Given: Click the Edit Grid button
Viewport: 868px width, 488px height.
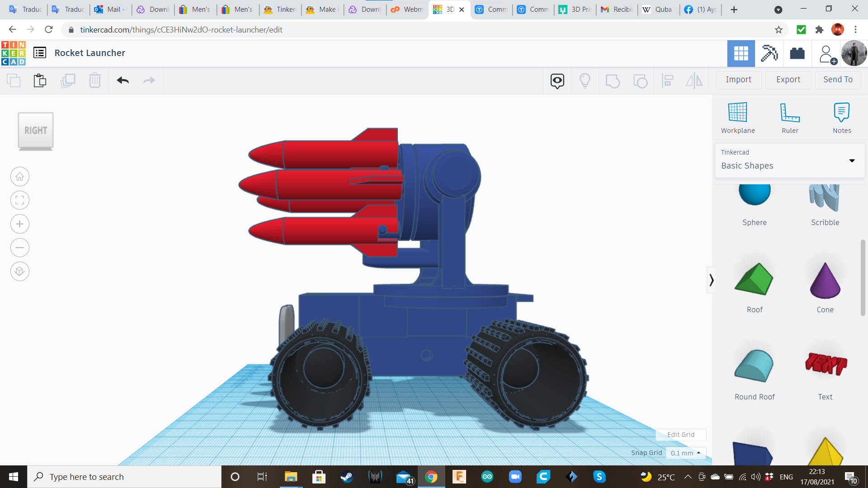Looking at the screenshot, I should tap(680, 434).
